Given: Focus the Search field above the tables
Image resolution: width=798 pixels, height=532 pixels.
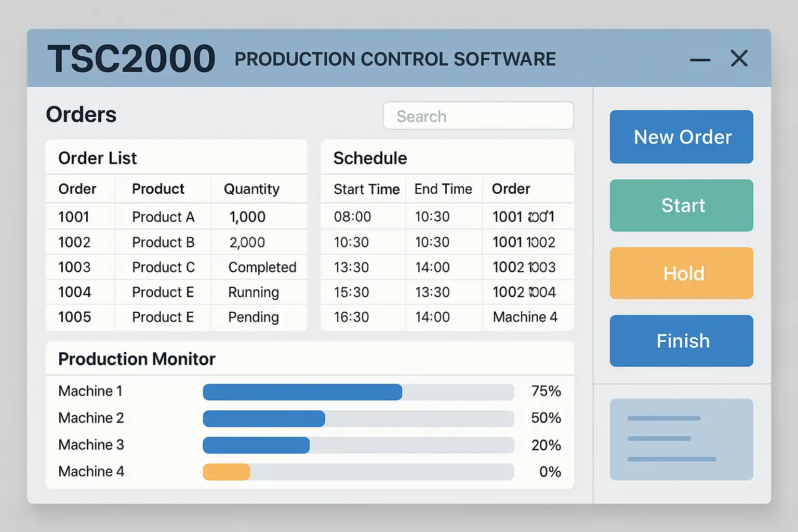Looking at the screenshot, I should point(478,116).
